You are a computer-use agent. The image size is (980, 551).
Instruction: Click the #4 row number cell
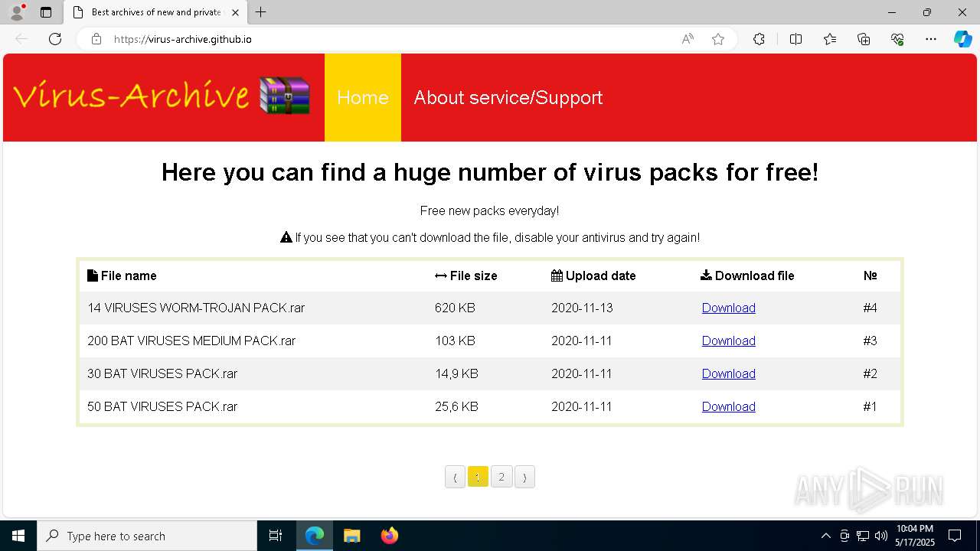pos(870,308)
